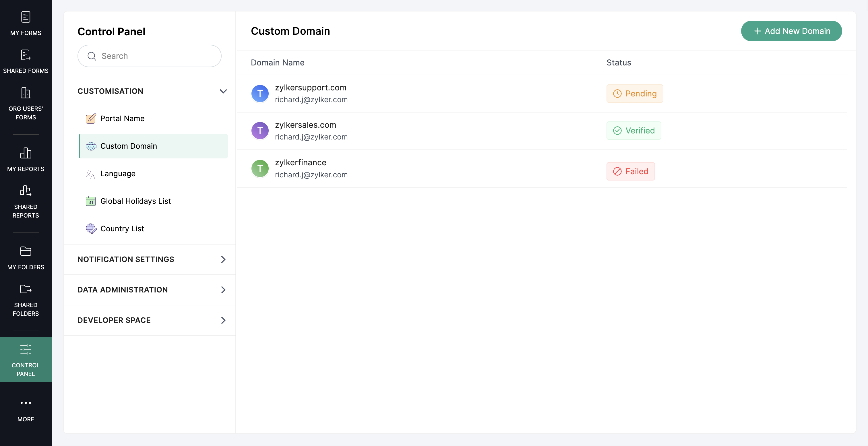Click the Portal Name pencil icon
This screenshot has width=868, height=446.
tap(91, 119)
